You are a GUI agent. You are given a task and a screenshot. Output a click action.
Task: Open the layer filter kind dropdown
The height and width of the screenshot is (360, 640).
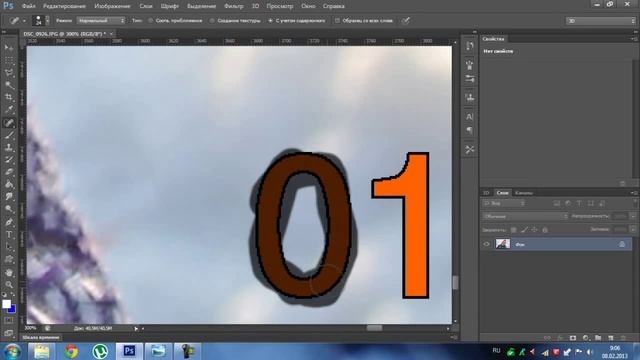pyautogui.click(x=504, y=203)
